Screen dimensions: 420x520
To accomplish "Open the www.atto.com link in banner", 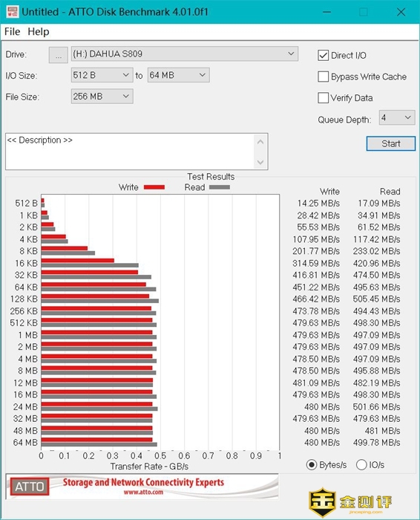I will tap(143, 492).
